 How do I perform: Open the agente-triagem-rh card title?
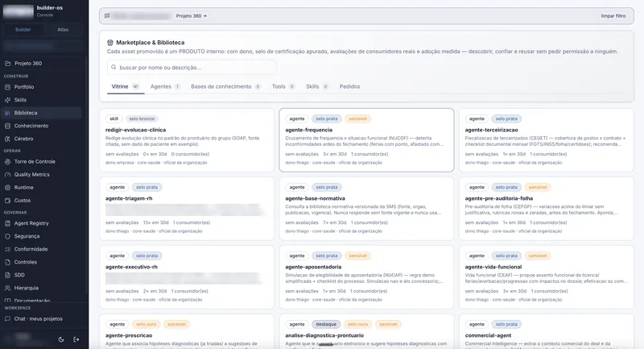pos(129,198)
